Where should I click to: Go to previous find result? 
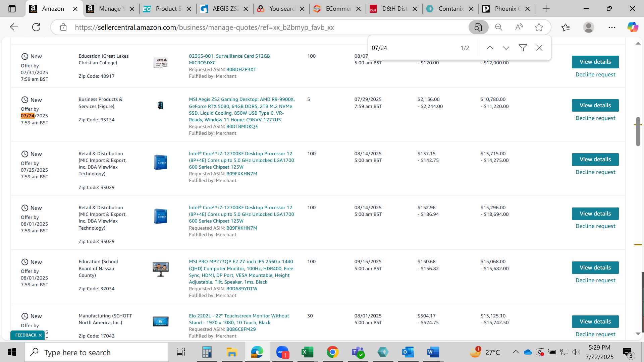tap(490, 48)
